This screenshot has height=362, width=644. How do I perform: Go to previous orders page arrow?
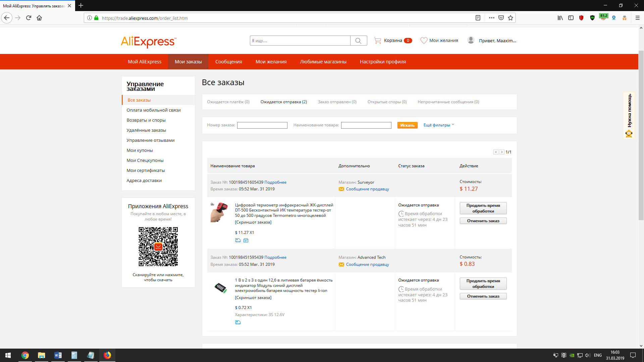(x=496, y=152)
